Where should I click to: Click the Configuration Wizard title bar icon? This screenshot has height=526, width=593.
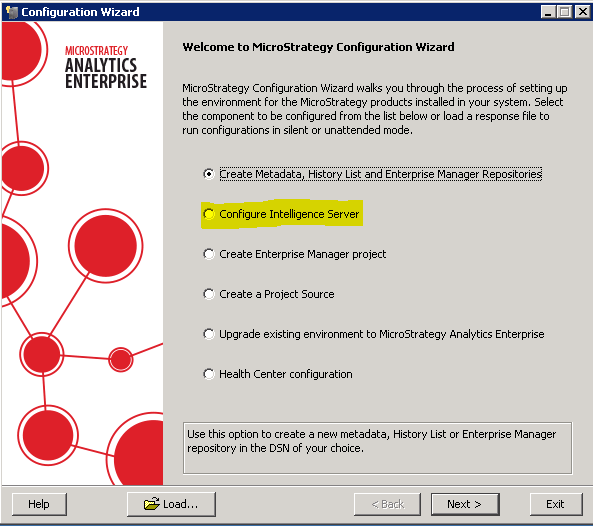pyautogui.click(x=12, y=12)
